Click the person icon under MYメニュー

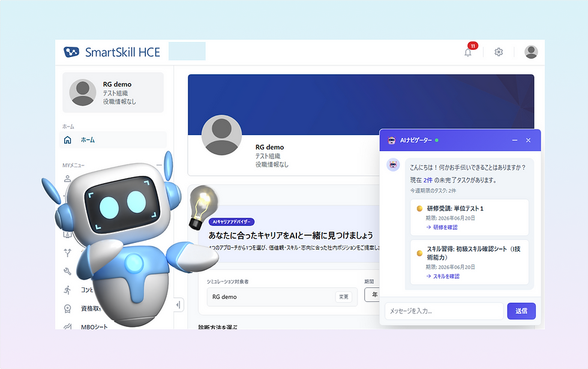pos(67,179)
